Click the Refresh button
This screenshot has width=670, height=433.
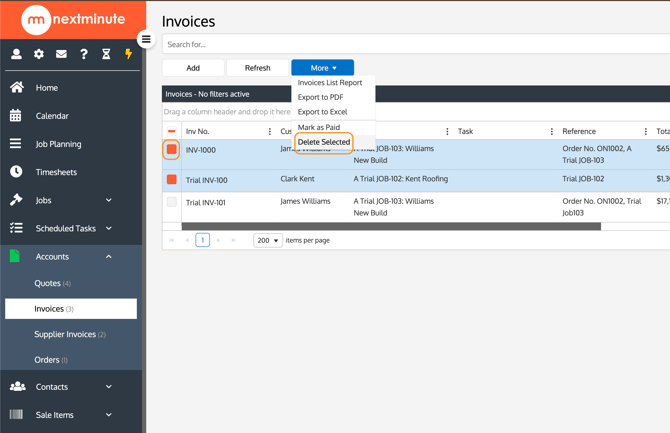[x=257, y=68]
